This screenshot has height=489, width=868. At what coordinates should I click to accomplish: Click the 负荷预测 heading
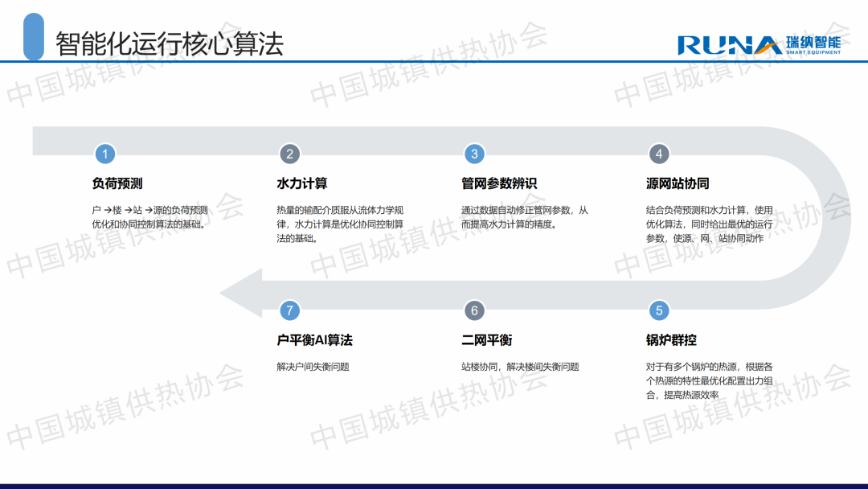pos(117,183)
